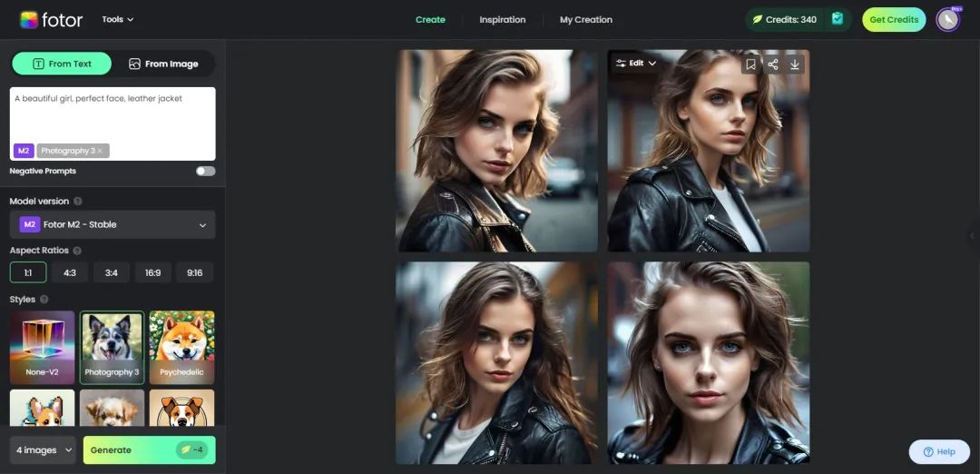Toggle Negative Prompts switch on

[x=205, y=171]
